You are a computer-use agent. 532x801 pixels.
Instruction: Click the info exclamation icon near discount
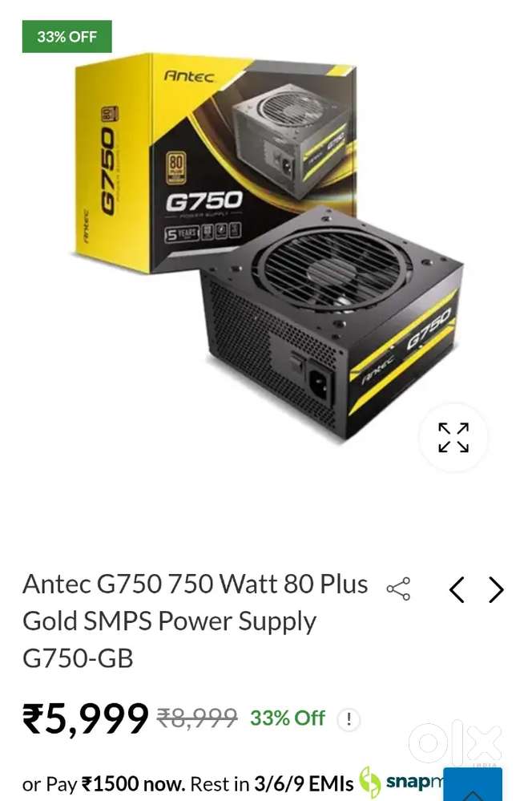(x=349, y=719)
